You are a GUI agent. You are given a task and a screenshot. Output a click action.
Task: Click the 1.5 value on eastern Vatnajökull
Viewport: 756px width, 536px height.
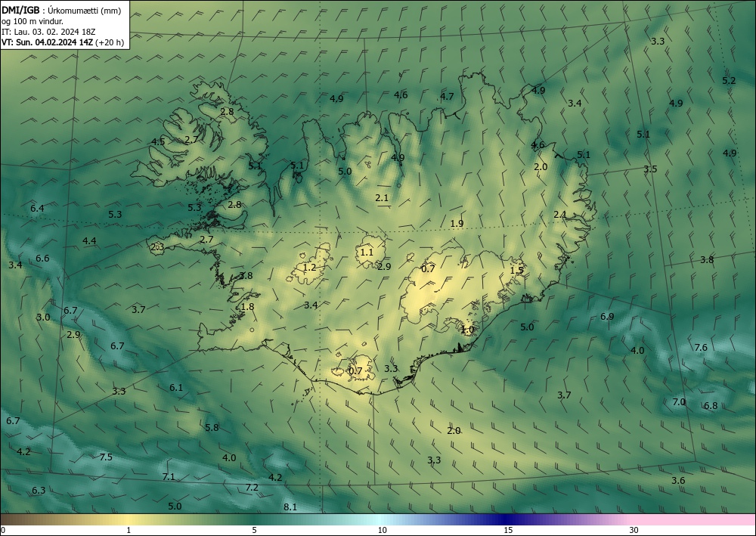click(517, 270)
